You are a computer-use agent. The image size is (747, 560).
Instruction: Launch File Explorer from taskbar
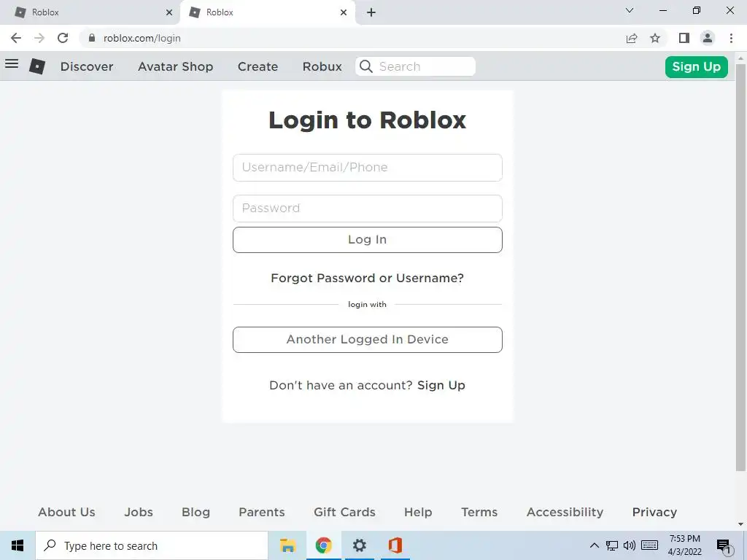(x=287, y=545)
